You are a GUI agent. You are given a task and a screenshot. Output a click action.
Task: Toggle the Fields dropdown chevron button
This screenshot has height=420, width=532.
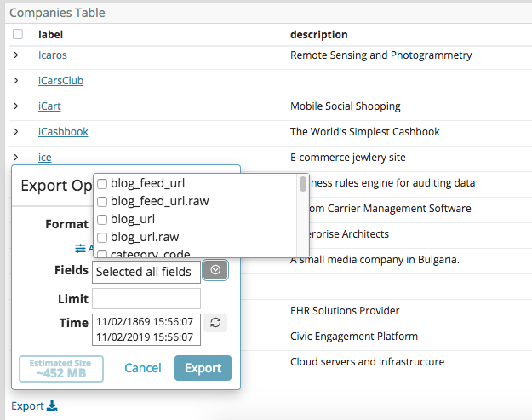coord(215,271)
